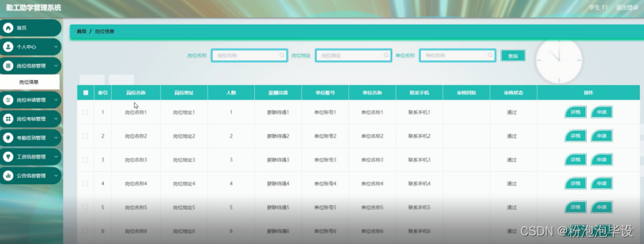This screenshot has height=244, width=644.
Task: Click the 工资信息管理 sidebar icon
Action: tap(8, 157)
